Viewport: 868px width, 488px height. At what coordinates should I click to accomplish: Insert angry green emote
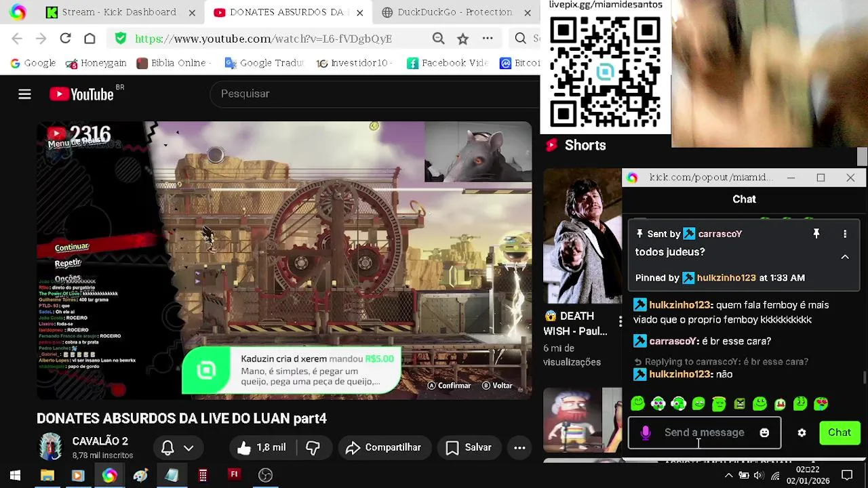click(x=739, y=404)
